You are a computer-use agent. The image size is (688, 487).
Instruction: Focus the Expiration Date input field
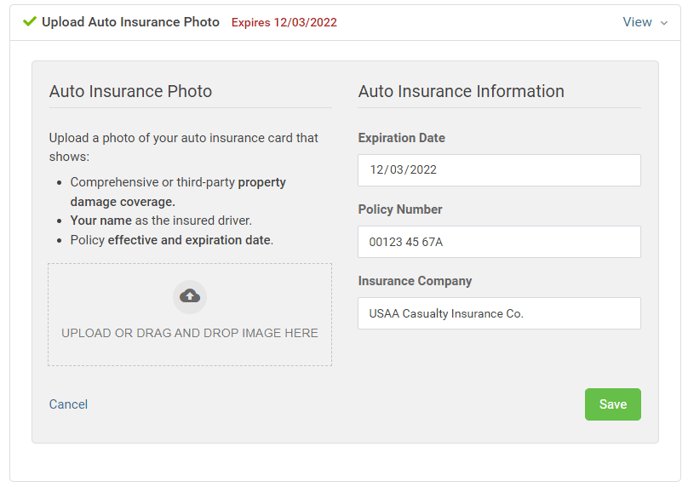click(499, 170)
